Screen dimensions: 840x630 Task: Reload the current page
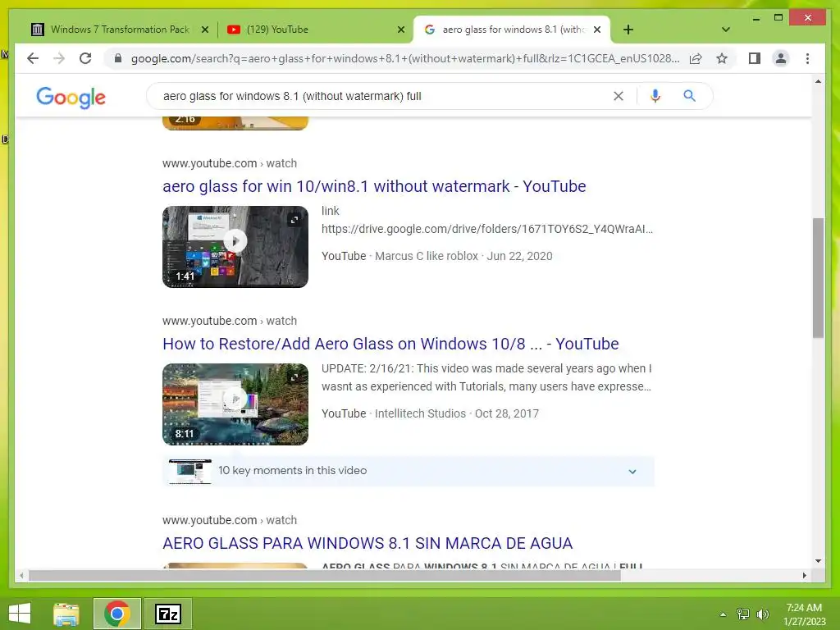tap(85, 58)
